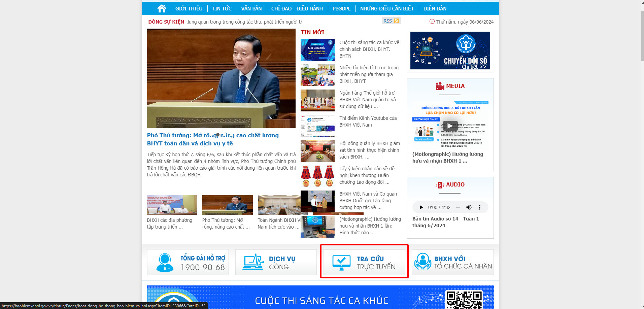Open news Lấy ý kiến nhân dân

[x=367, y=175]
